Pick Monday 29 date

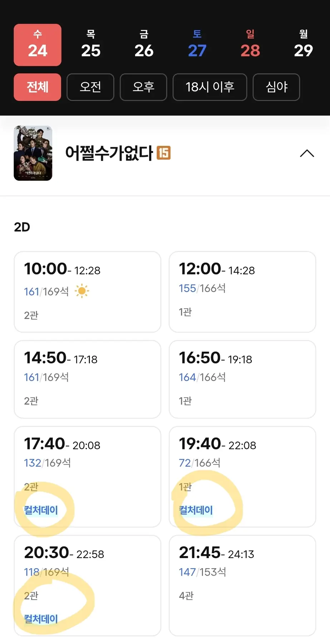click(x=303, y=45)
